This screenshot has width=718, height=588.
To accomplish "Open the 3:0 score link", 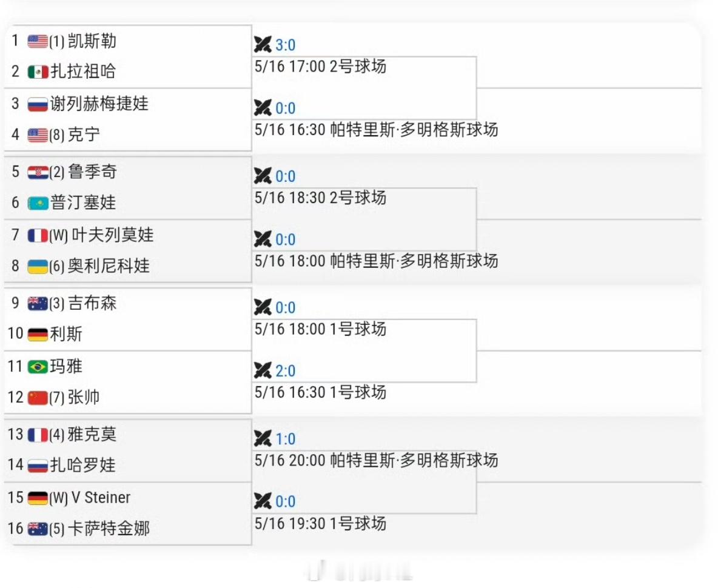I will (x=285, y=45).
